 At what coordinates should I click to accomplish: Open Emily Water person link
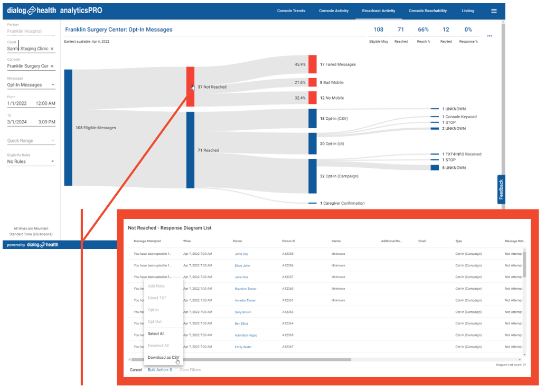243,347
